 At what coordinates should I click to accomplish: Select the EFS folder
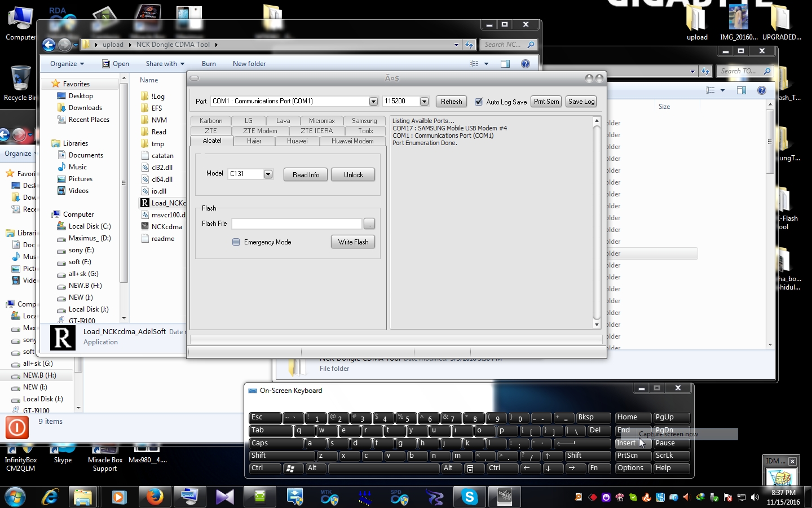coord(151,108)
